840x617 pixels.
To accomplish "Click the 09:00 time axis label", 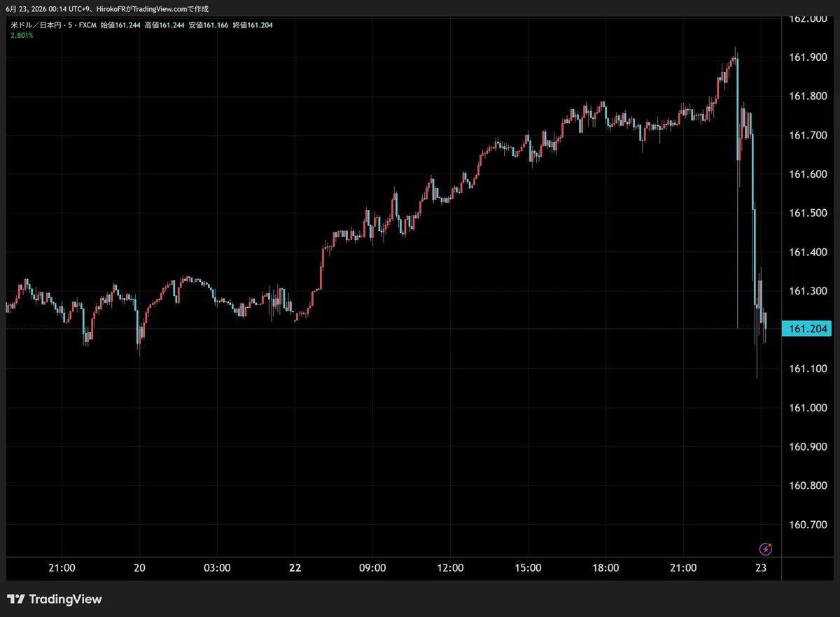I will 372,568.
